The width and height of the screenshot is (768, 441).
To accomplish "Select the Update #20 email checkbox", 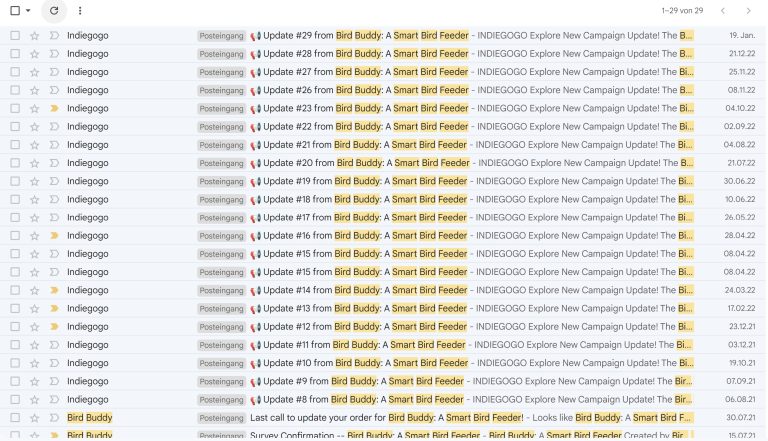I will coord(15,163).
